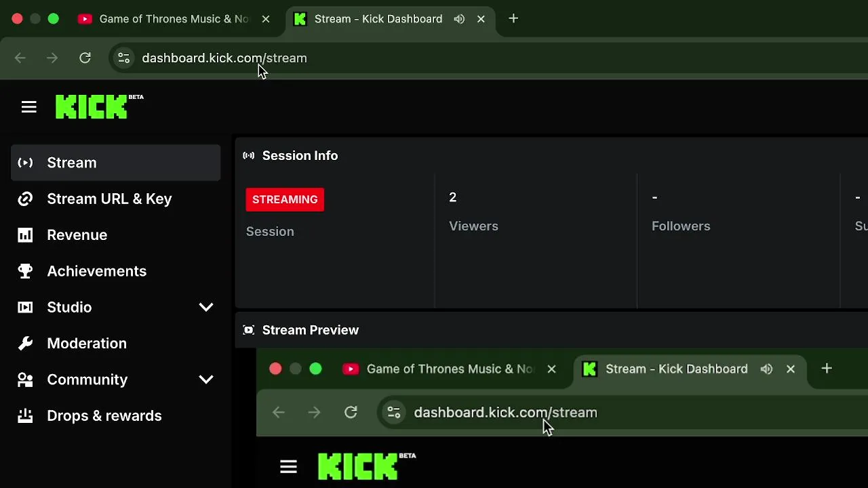Close the Stream - Kick Dashboard tab

[x=481, y=19]
